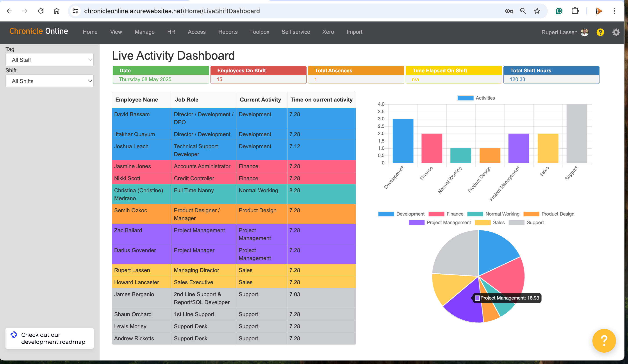Click the yellow help question icon in navbar
Screen dimensions: 628x364
pyautogui.click(x=600, y=32)
